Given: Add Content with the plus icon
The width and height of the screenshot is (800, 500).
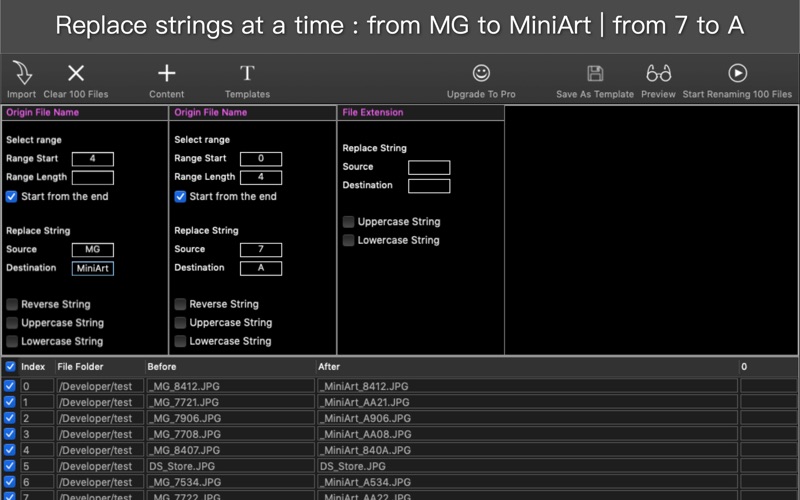Looking at the screenshot, I should [x=166, y=73].
